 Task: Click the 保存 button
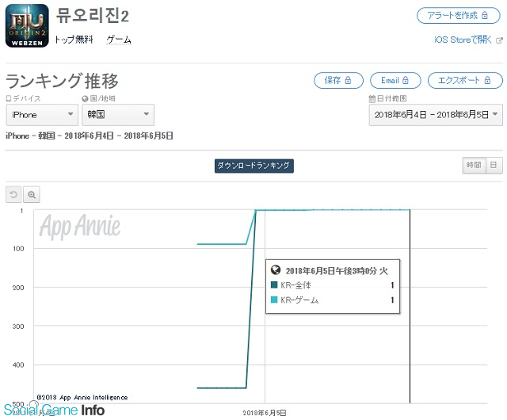tap(338, 80)
